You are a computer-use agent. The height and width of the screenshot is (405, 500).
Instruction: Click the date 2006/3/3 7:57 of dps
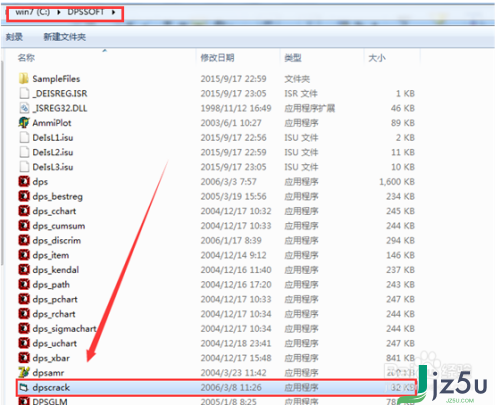[x=228, y=182]
